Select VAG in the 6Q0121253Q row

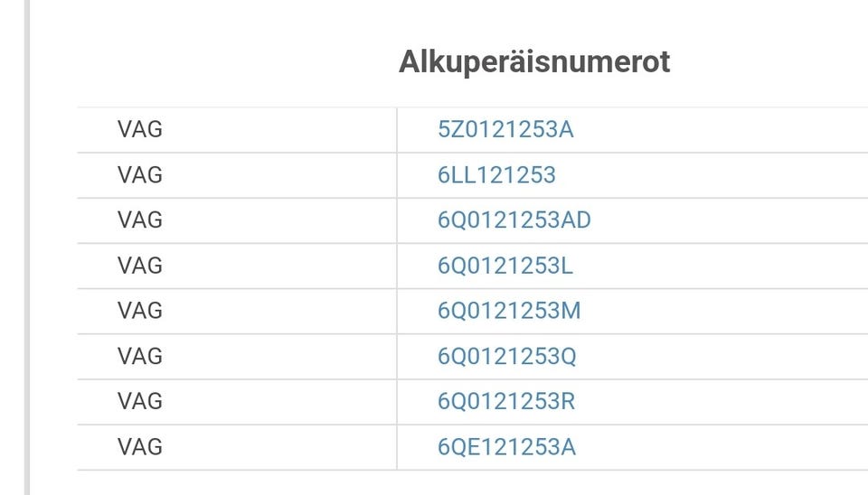[x=140, y=357]
